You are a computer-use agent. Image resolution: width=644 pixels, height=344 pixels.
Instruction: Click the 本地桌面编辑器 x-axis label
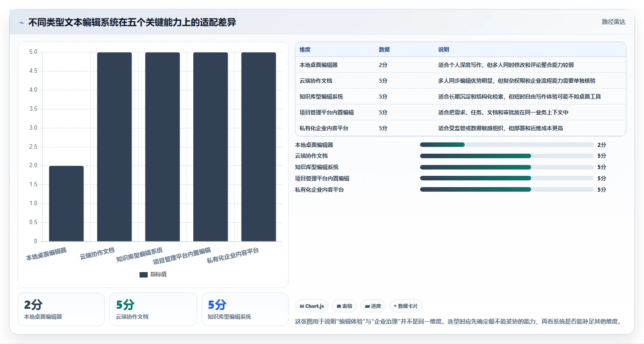[46, 254]
